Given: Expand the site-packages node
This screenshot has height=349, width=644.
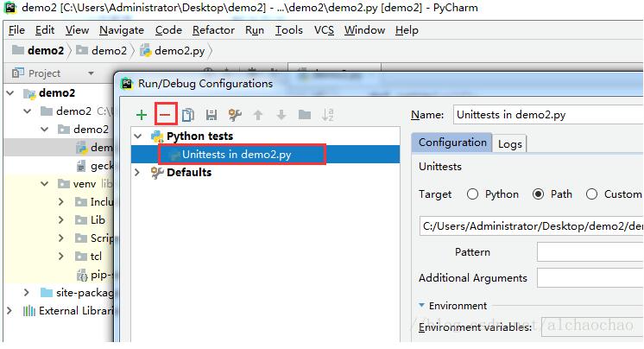Looking at the screenshot, I should (27, 293).
